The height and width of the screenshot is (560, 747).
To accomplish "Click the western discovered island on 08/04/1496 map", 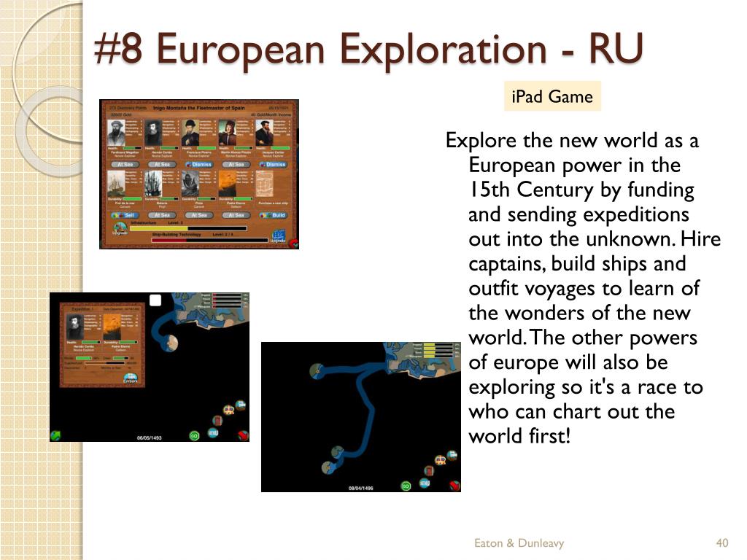I will [x=317, y=370].
